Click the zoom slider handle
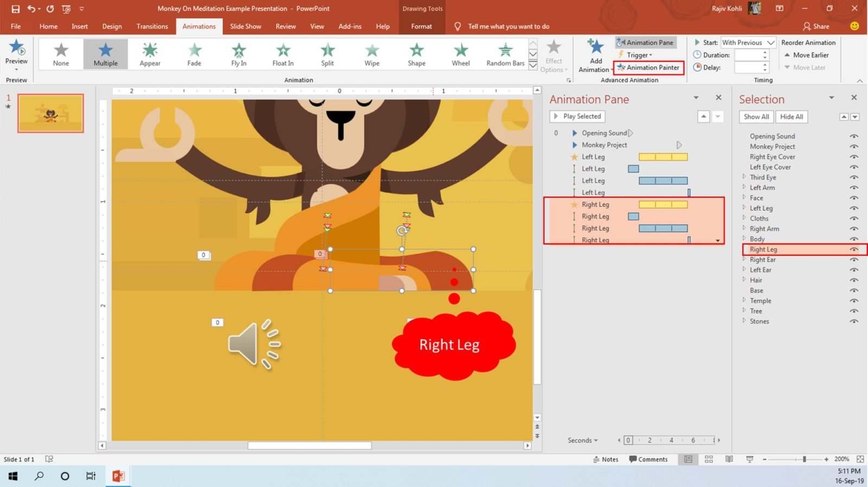 pyautogui.click(x=805, y=459)
